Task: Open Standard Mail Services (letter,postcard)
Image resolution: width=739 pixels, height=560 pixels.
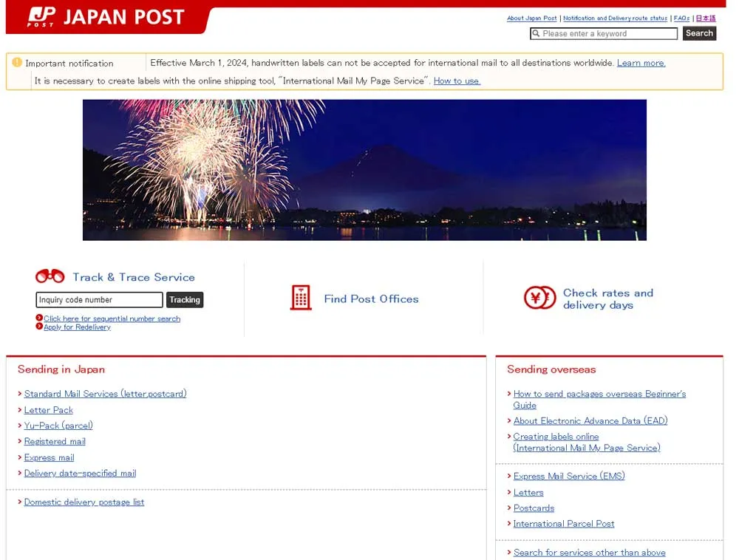Action: [105, 394]
